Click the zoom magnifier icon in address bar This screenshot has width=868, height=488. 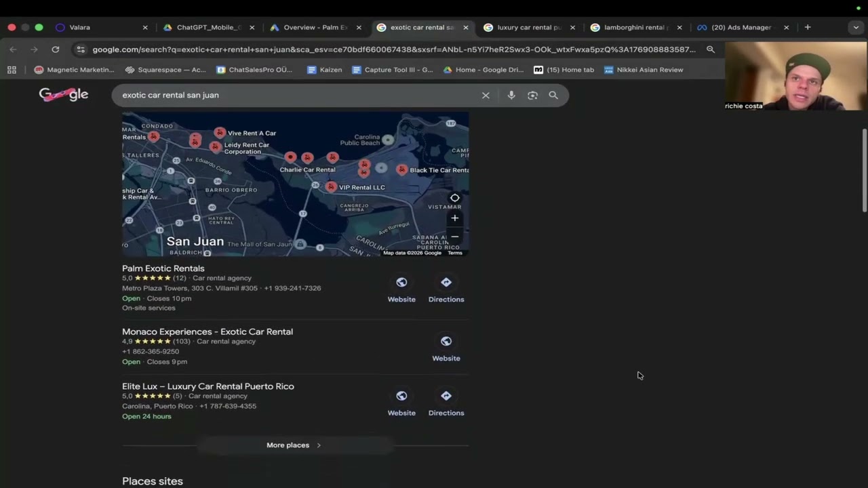point(711,49)
